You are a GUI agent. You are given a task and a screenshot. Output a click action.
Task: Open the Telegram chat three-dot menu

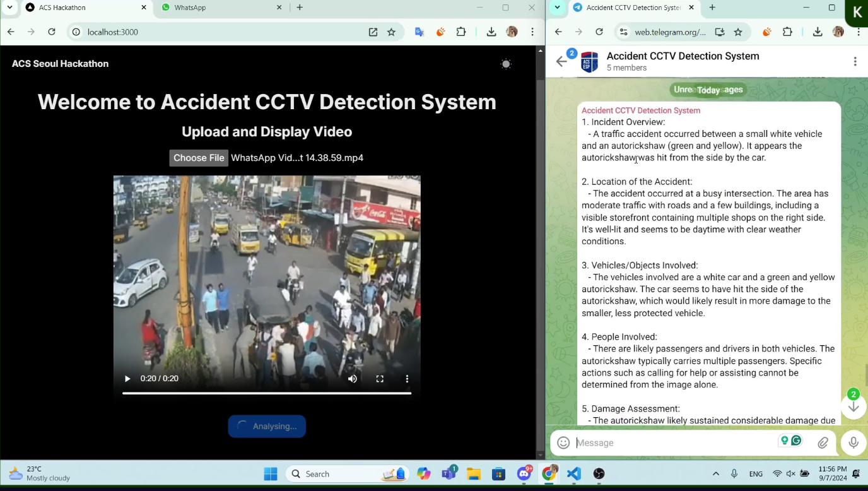855,61
